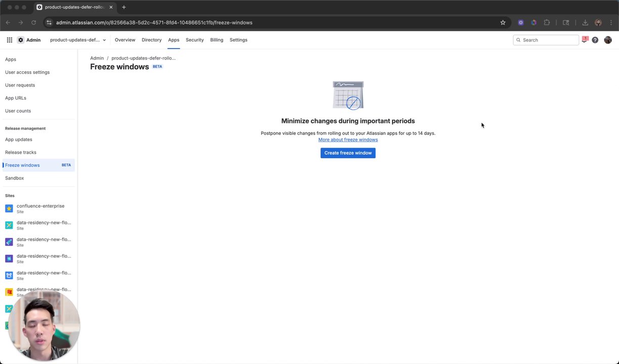Go to the Directory tab

152,40
